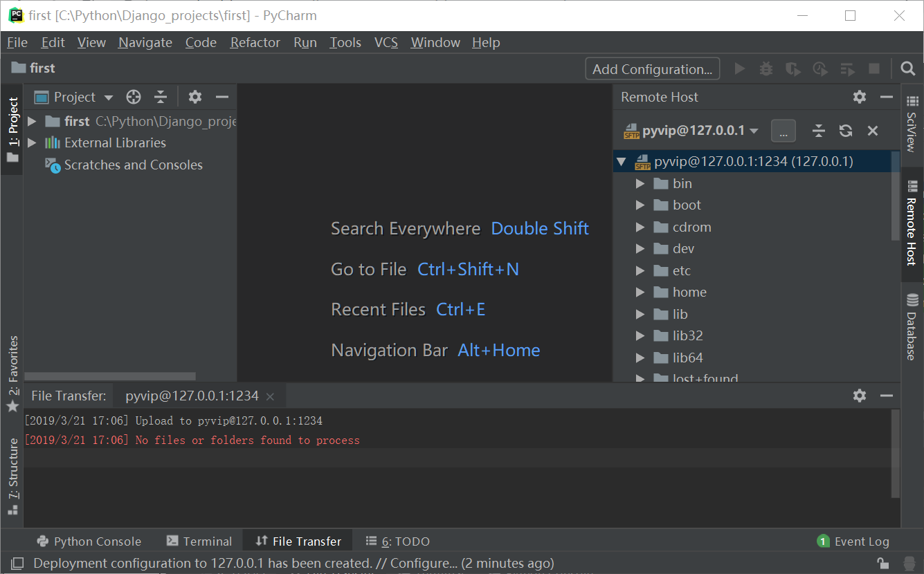Click the deployment configuration status bar message
This screenshot has width=924, height=574.
click(x=293, y=564)
